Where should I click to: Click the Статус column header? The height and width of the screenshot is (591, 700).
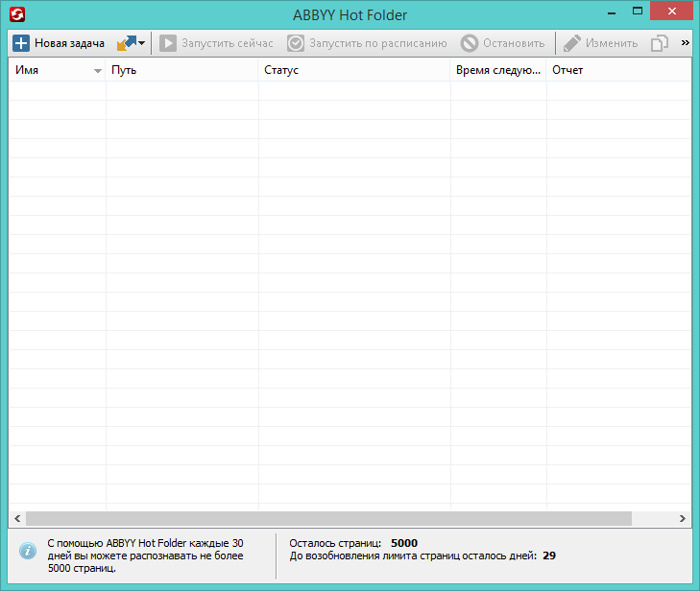click(354, 70)
